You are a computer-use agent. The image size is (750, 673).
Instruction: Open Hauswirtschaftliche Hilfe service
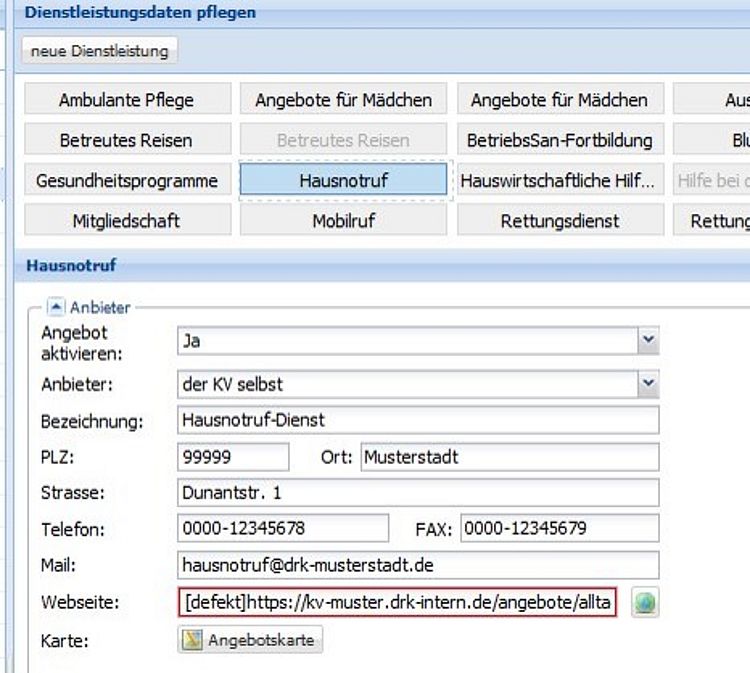[x=560, y=181]
